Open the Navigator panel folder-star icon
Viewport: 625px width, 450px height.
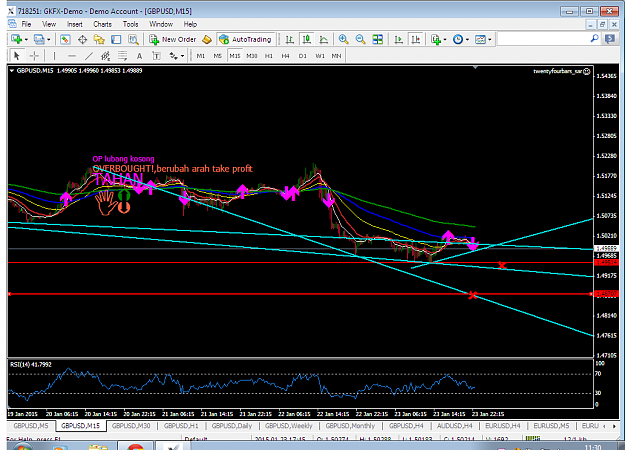point(99,39)
